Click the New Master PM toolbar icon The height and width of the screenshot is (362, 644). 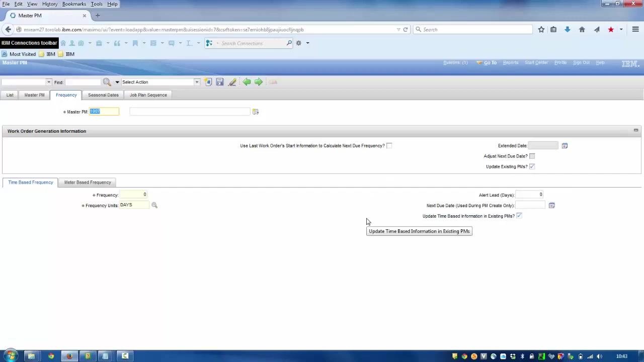point(208,82)
